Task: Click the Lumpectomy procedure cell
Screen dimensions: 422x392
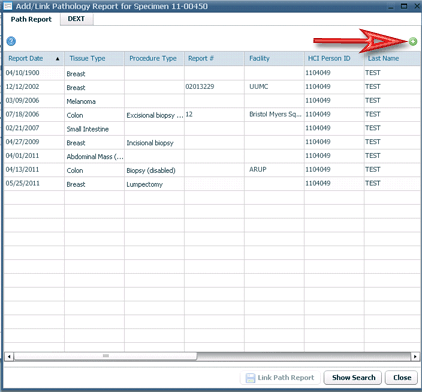Action: click(154, 184)
